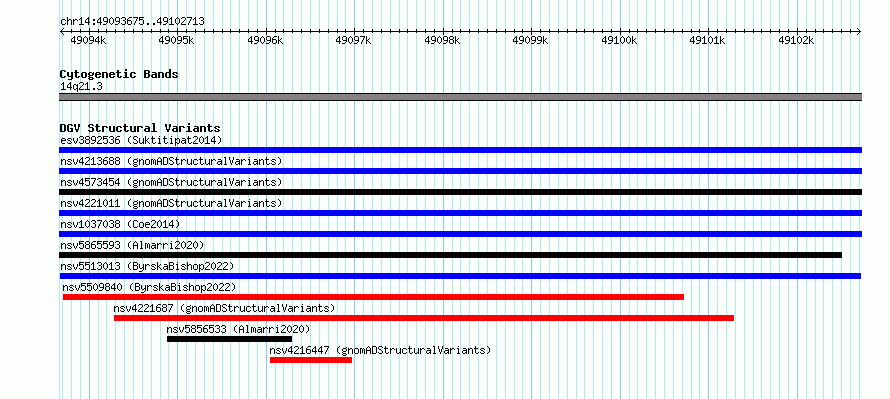Click the esv3892536 (Suktitipat2014) variant label
The width and height of the screenshot is (890, 399).
tap(141, 140)
